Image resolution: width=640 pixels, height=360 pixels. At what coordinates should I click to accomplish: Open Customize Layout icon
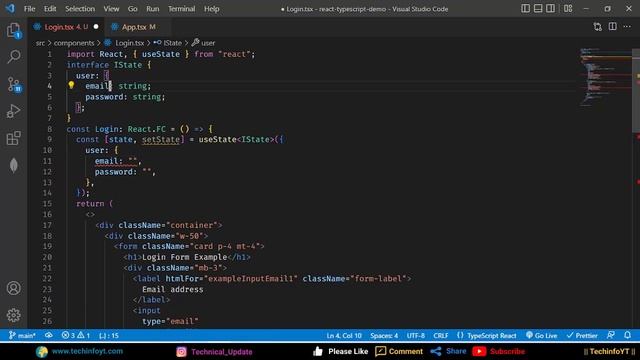pyautogui.click(x=568, y=9)
